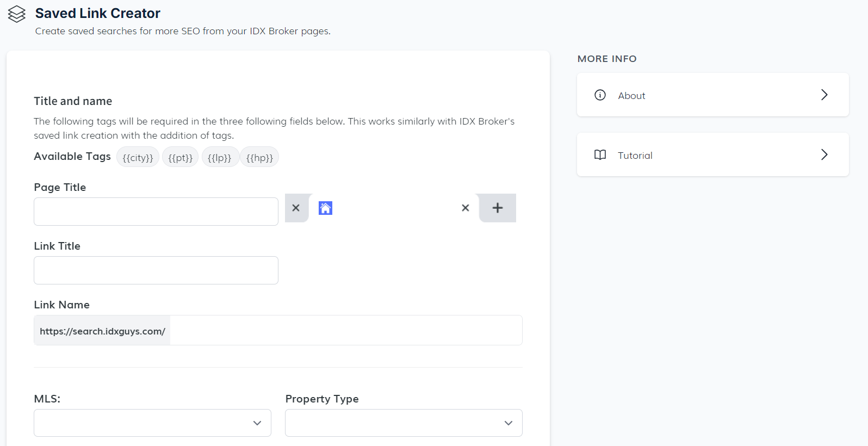Focus the Page Title text field
This screenshot has width=868, height=446.
(156, 212)
